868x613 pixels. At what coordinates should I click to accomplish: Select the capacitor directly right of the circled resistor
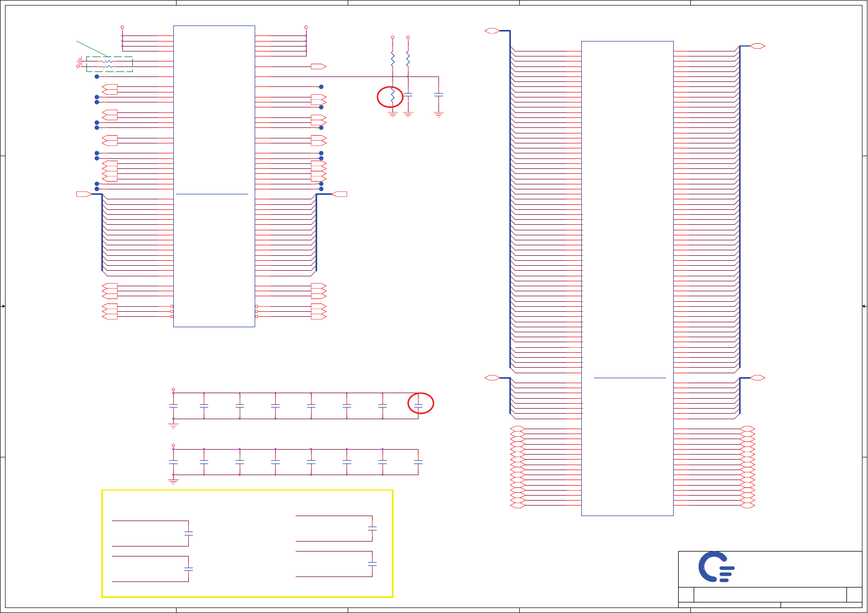pos(408,95)
